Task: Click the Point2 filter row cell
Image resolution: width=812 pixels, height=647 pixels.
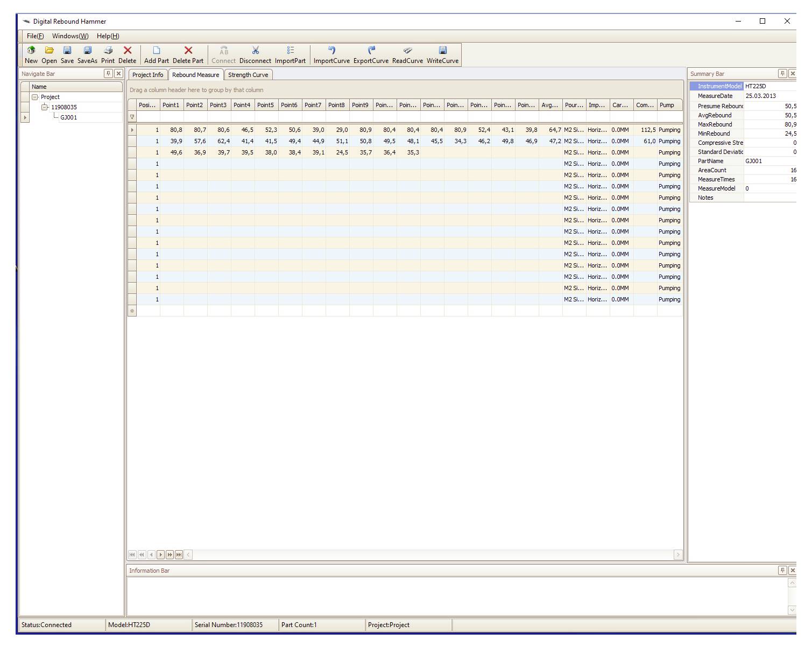Action: [x=195, y=117]
